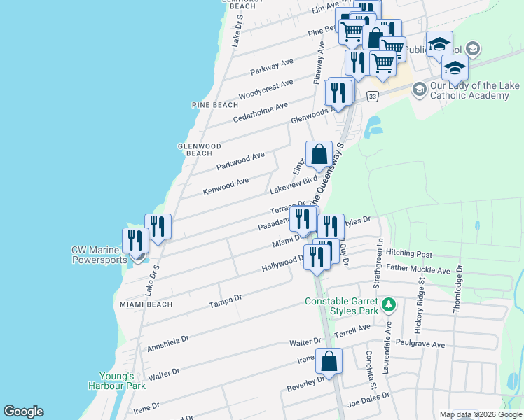Image resolution: width=524 pixels, height=420 pixels.
Task: Click the Hitching Post street label
Action: [409, 253]
